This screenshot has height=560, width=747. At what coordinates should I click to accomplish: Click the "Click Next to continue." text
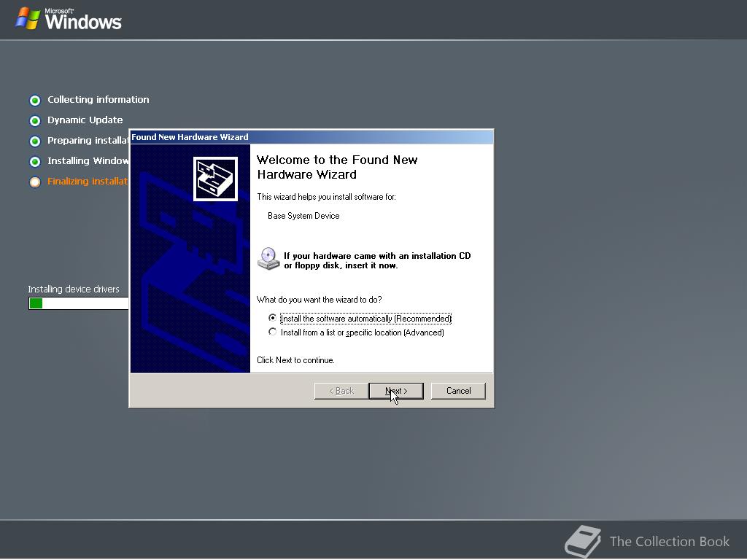295,360
